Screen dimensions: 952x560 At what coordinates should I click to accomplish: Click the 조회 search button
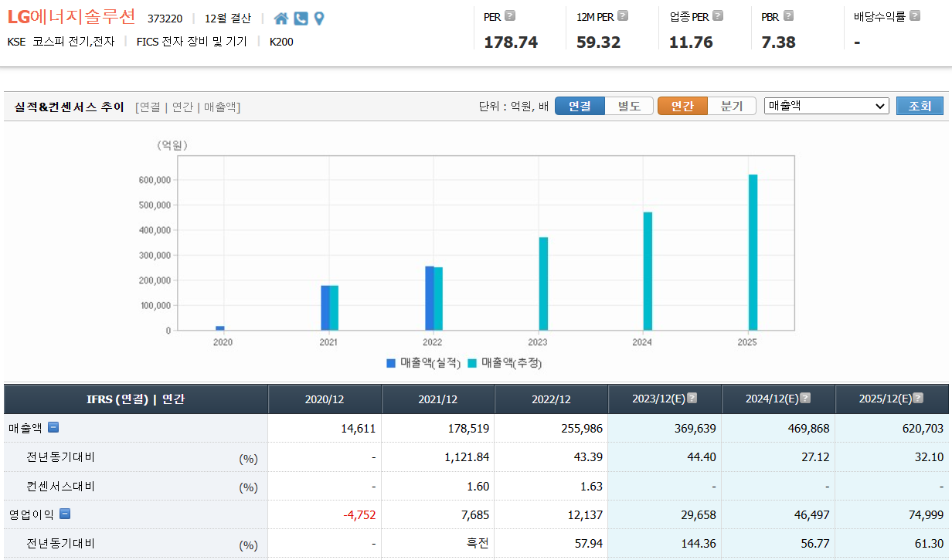[920, 106]
